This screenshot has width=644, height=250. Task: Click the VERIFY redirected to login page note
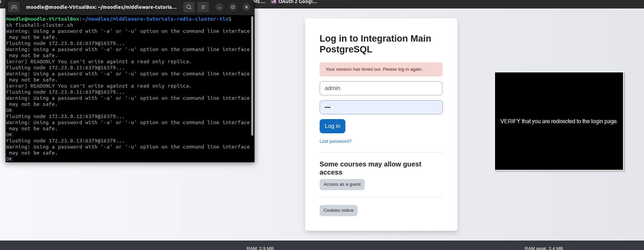click(559, 121)
